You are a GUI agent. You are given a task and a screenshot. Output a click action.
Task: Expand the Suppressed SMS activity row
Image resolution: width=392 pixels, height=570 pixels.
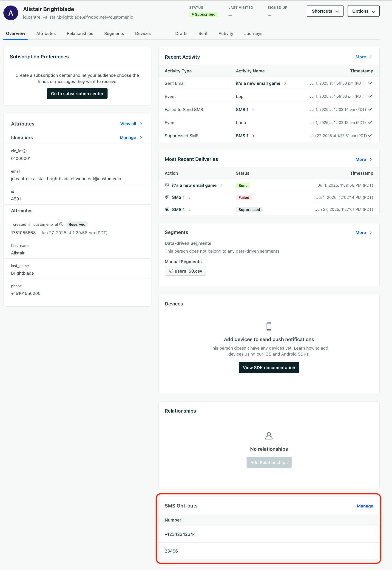click(x=369, y=136)
